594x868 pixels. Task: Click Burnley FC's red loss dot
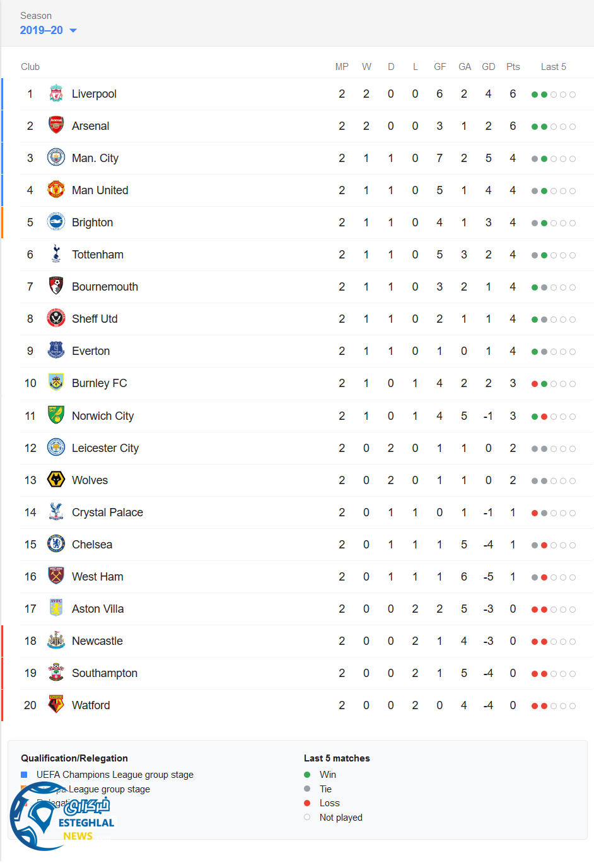[535, 384]
